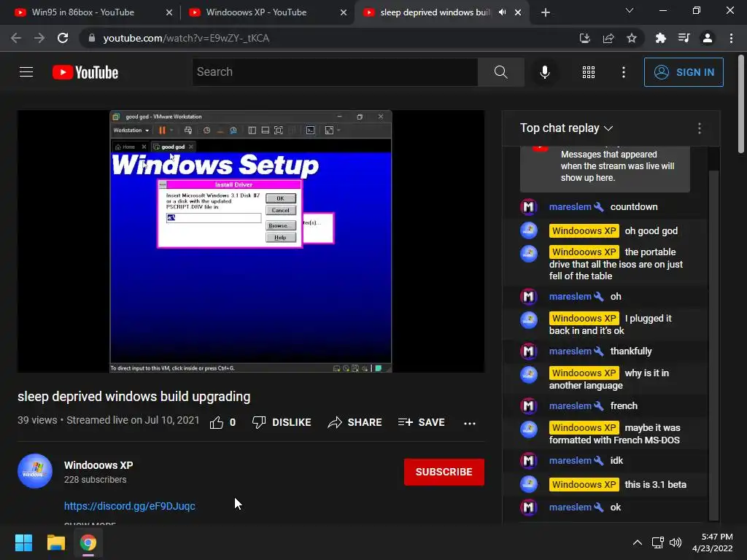Close the Windooows XP tab
The image size is (747, 560).
click(344, 12)
